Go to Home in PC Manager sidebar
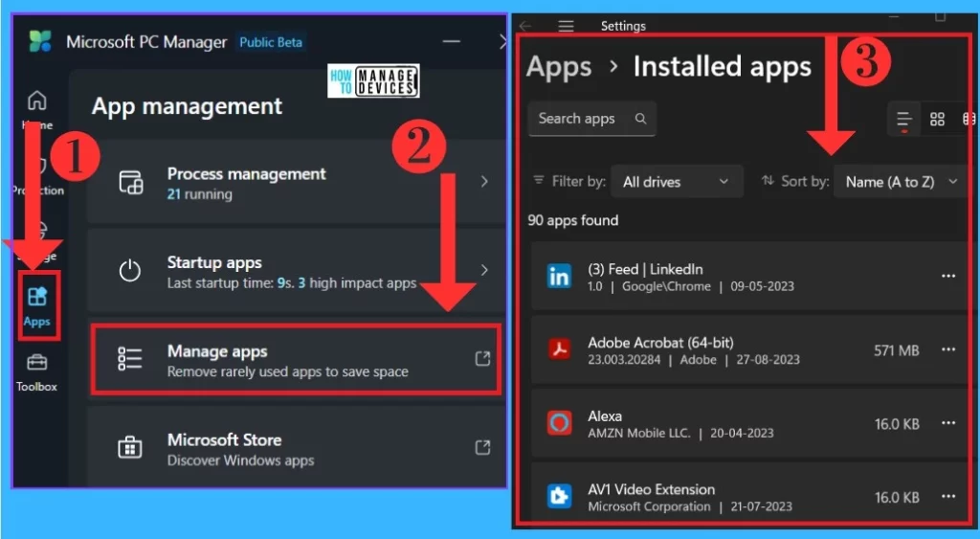The height and width of the screenshot is (539, 980). pyautogui.click(x=37, y=109)
